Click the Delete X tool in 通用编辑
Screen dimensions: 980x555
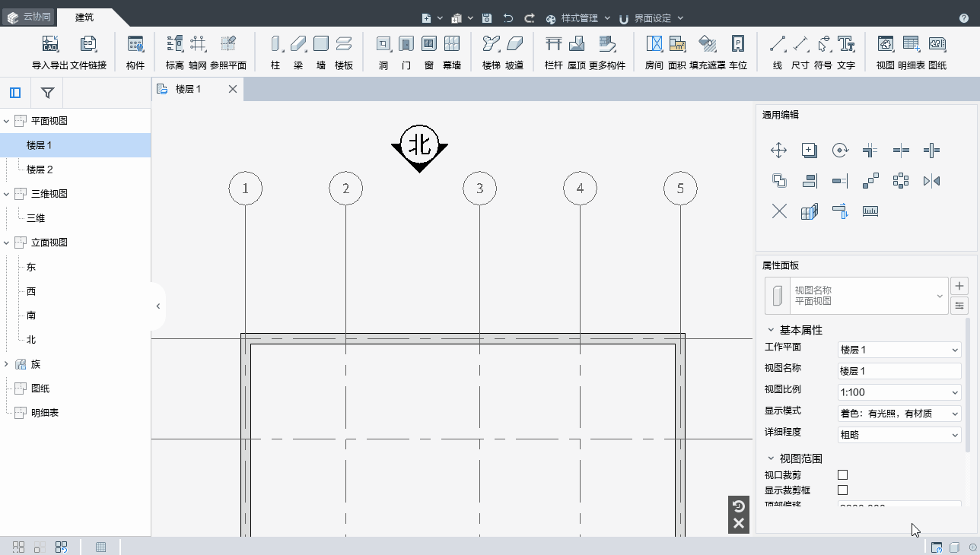[x=779, y=211]
